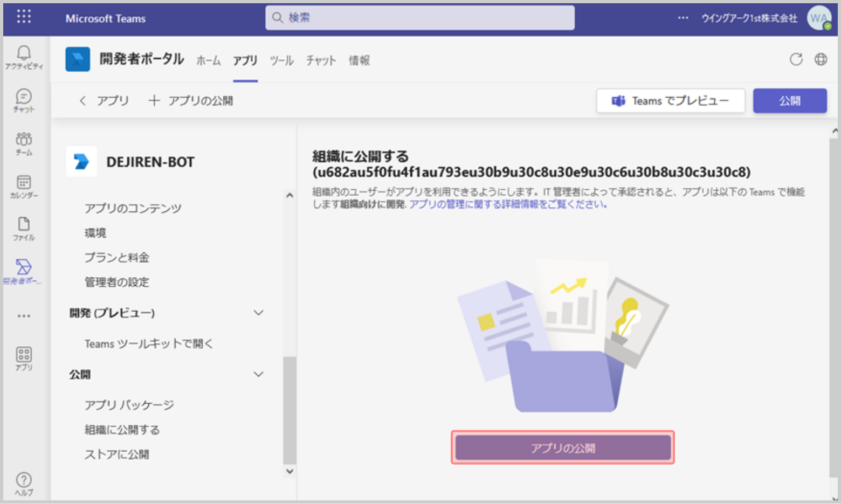Open the Files (ファイル) sidebar icon
The height and width of the screenshot is (504, 841).
click(x=24, y=229)
